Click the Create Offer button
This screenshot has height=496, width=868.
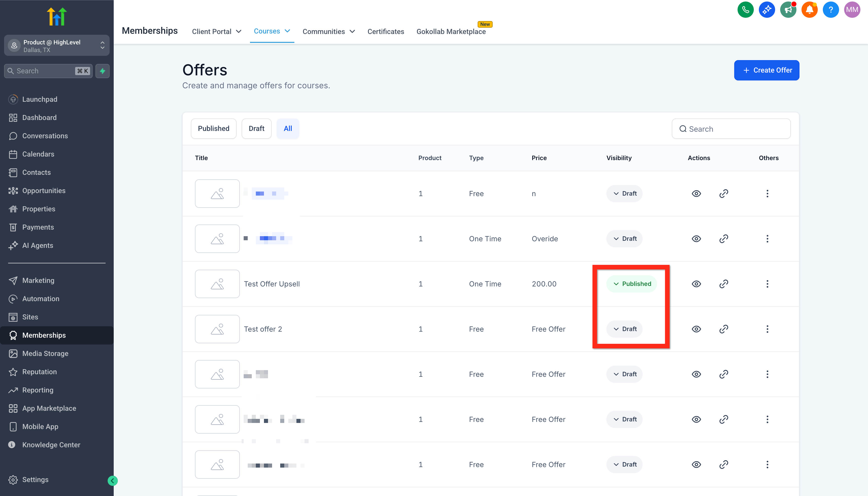pyautogui.click(x=766, y=70)
